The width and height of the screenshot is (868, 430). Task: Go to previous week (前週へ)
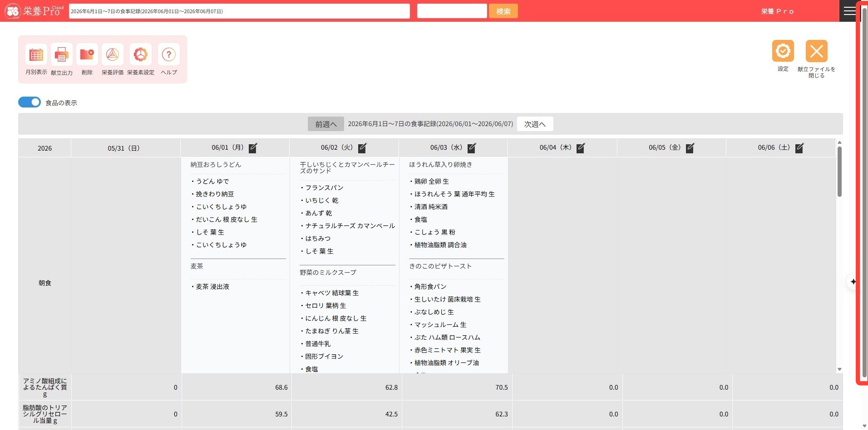(x=326, y=124)
